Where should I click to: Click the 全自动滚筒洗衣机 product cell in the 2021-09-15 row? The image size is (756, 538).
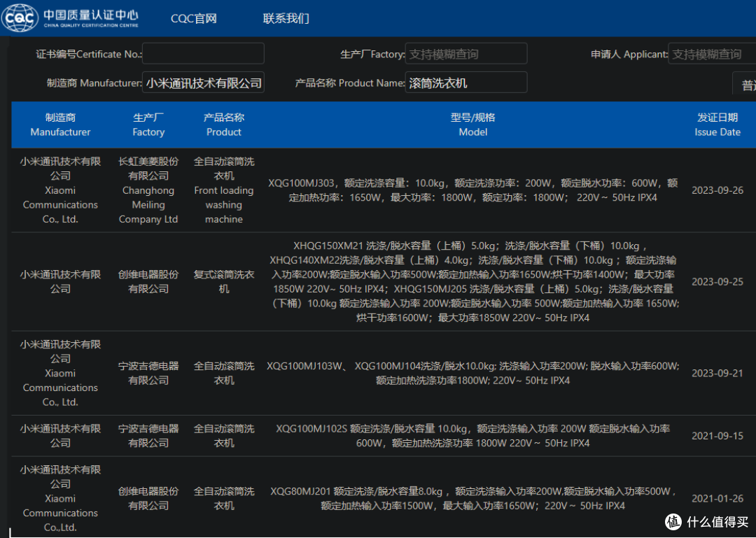point(224,436)
